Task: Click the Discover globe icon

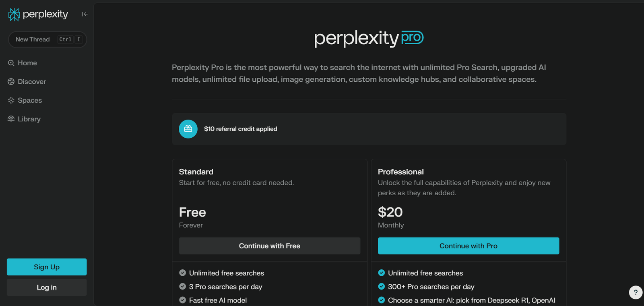Action: (x=11, y=82)
